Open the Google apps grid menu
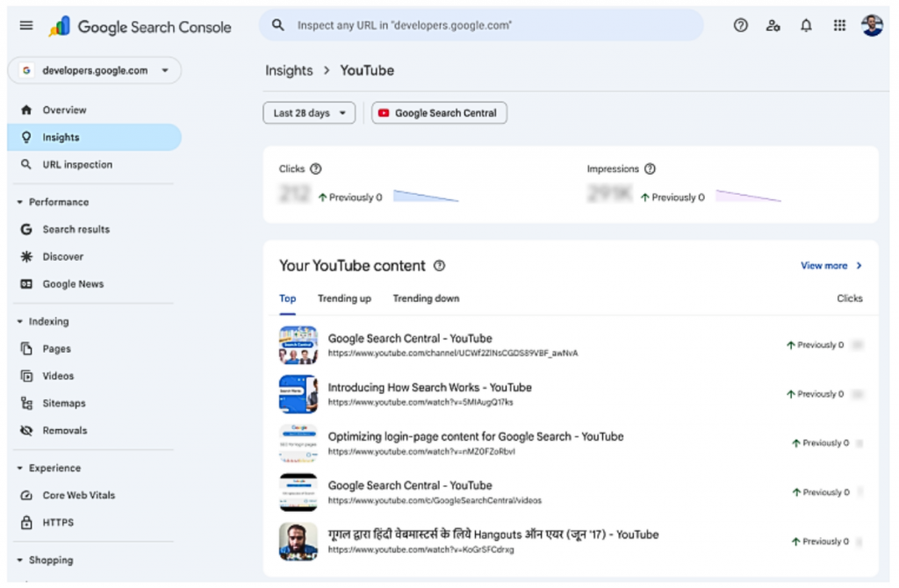Viewport: 899px width, 588px height. [839, 25]
